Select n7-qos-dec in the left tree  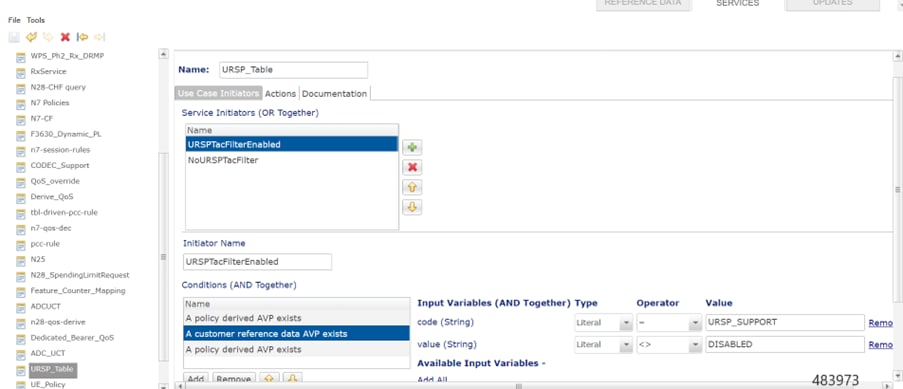[x=51, y=228]
